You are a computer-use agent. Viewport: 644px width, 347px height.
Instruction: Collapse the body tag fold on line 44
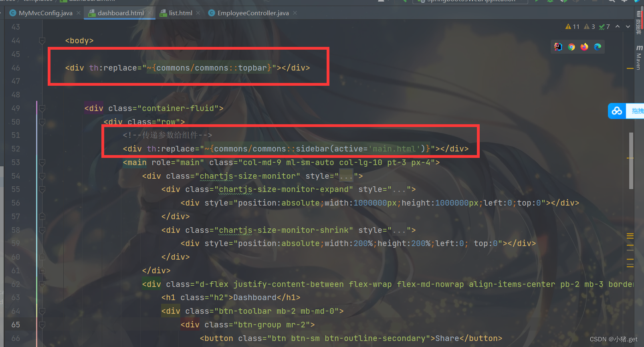(42, 40)
